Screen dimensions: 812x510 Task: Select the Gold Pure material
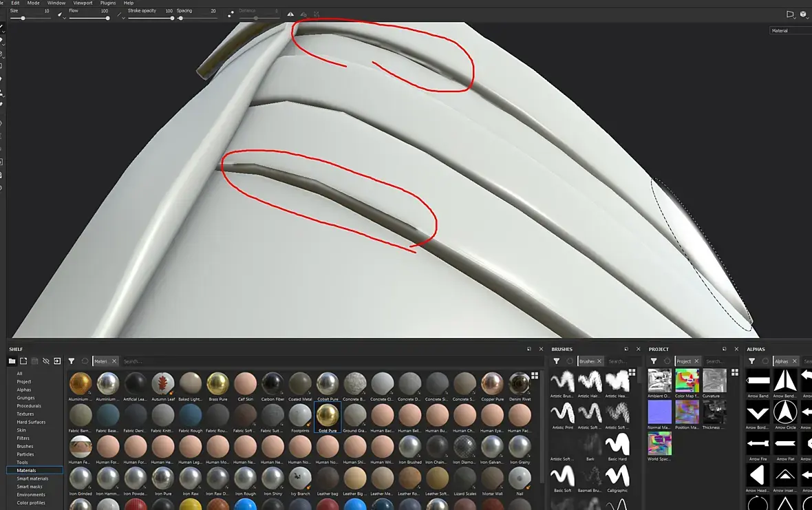pos(328,418)
